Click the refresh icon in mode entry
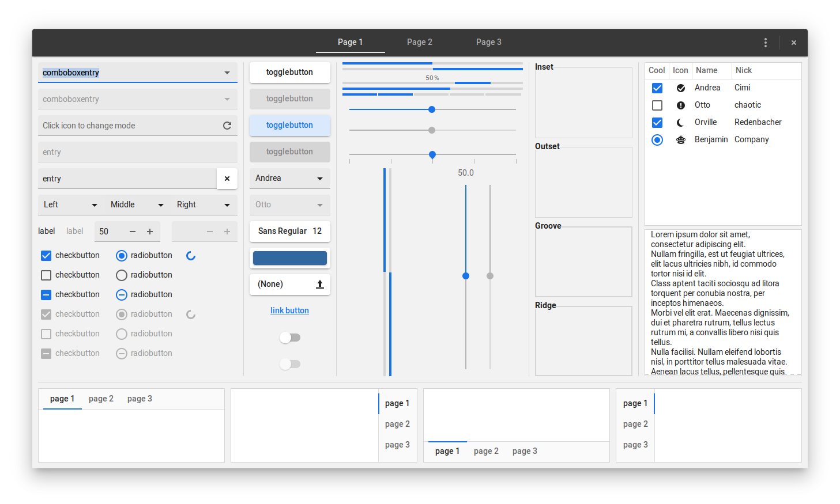The width and height of the screenshot is (840, 504). (x=227, y=126)
